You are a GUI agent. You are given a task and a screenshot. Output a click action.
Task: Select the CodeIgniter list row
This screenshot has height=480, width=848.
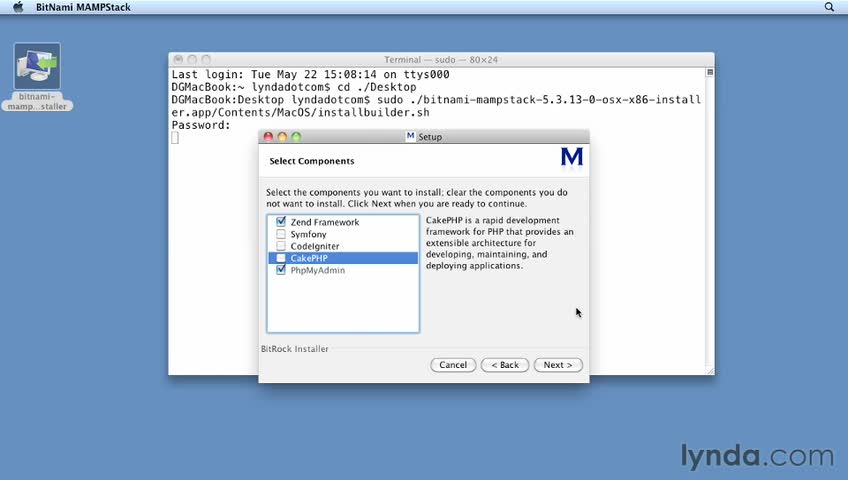[343, 246]
